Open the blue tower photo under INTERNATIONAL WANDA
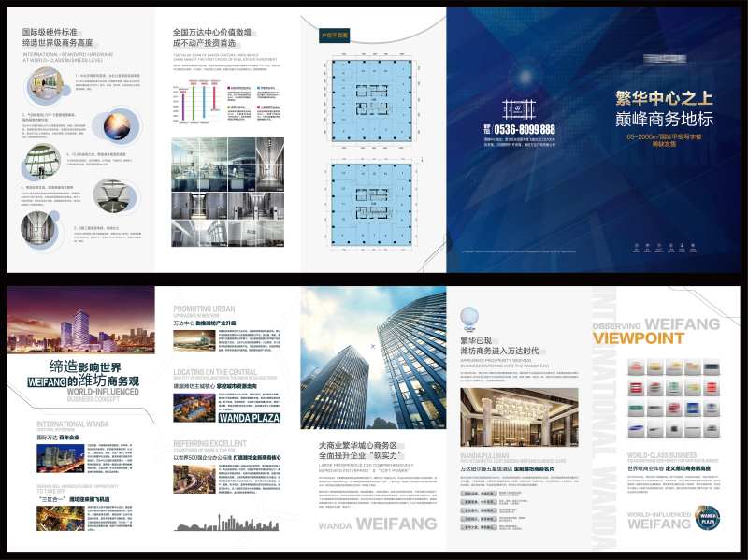This screenshot has height=560, width=748. pyautogui.click(x=61, y=458)
